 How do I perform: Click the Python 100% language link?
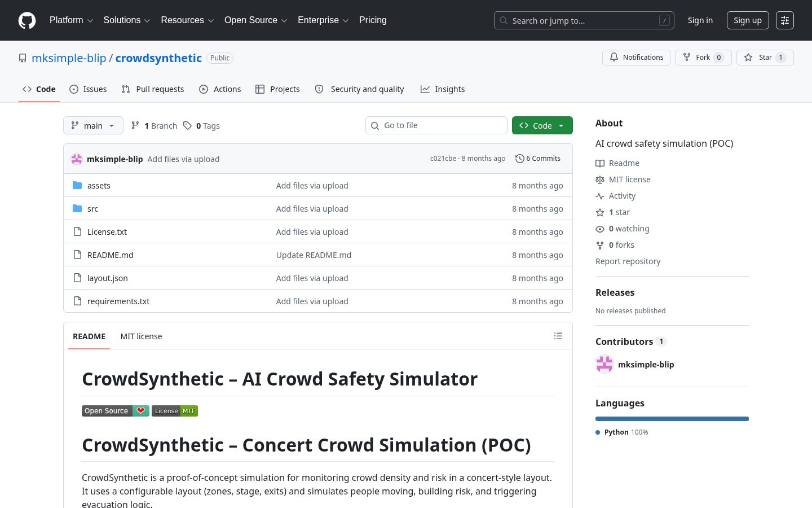[622, 432]
